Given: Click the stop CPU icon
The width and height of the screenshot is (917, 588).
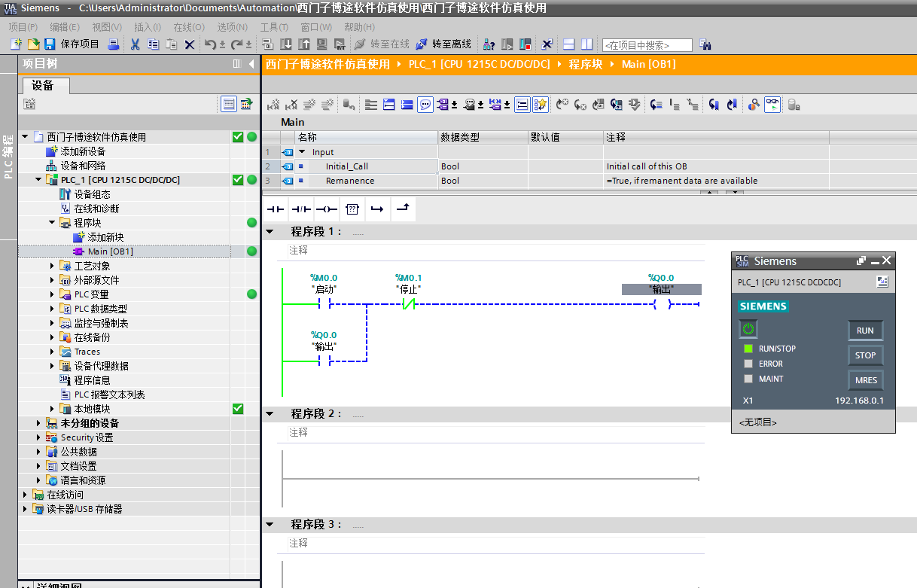Looking at the screenshot, I should 526,44.
